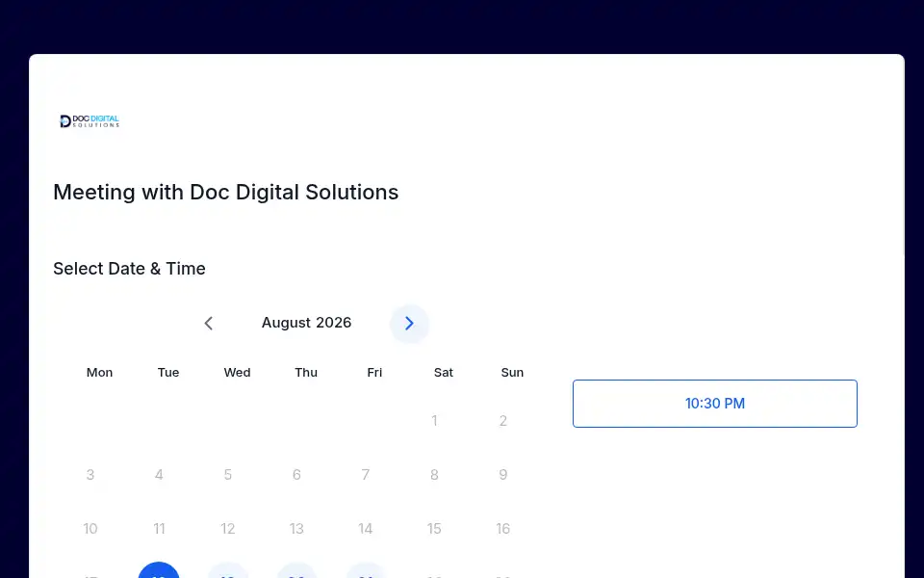Click the August 2026 month label
This screenshot has height=578, width=924.
(306, 323)
